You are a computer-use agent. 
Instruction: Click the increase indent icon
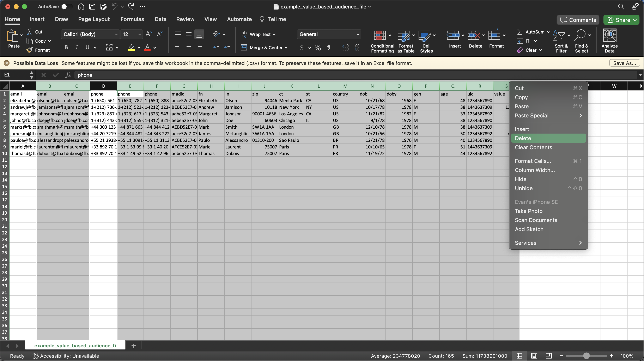(x=227, y=48)
